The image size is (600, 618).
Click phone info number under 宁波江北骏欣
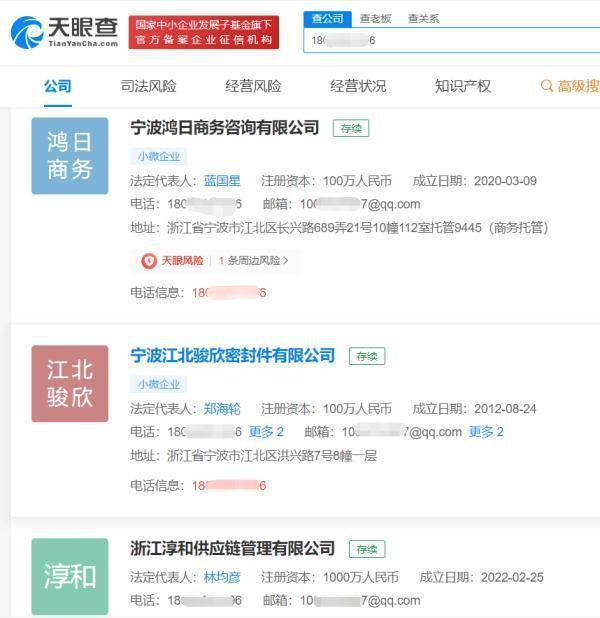[229, 486]
